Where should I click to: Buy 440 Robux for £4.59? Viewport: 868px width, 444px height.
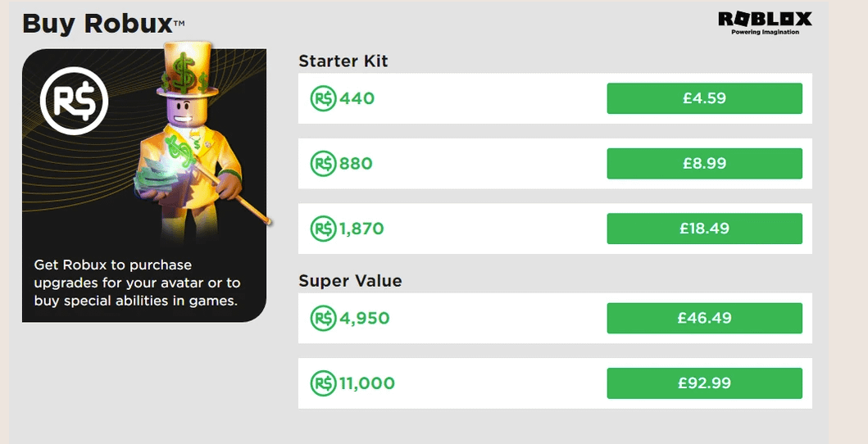pyautogui.click(x=704, y=99)
